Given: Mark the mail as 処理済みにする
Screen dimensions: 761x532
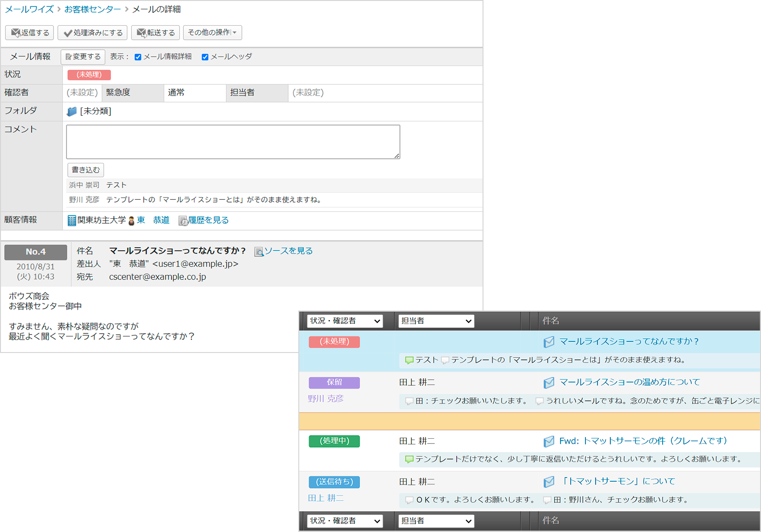Looking at the screenshot, I should click(92, 33).
